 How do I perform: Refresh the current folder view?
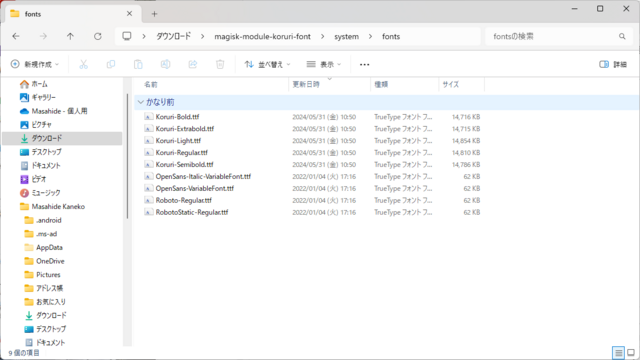pyautogui.click(x=98, y=36)
